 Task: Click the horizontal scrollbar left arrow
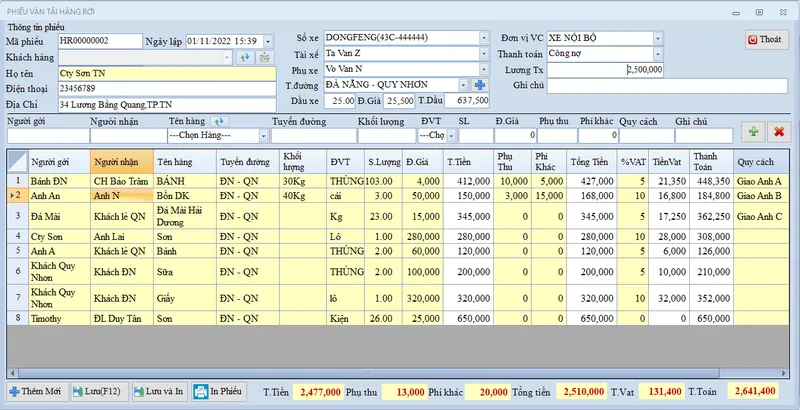[12, 373]
